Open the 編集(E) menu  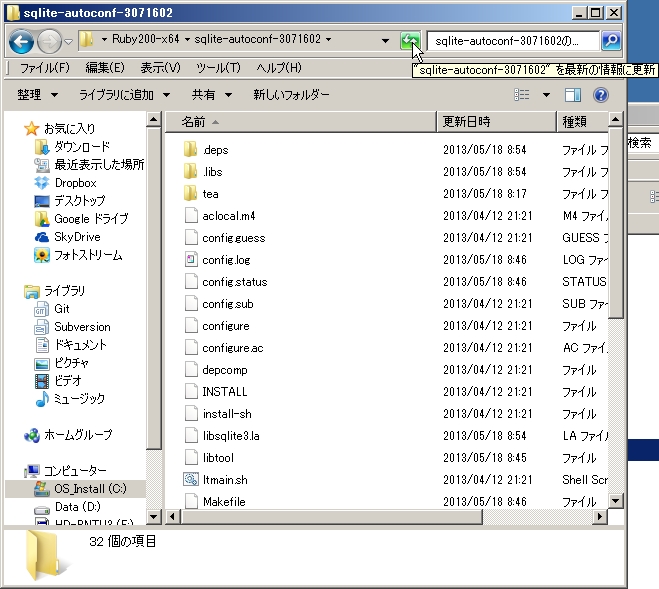pyautogui.click(x=105, y=68)
